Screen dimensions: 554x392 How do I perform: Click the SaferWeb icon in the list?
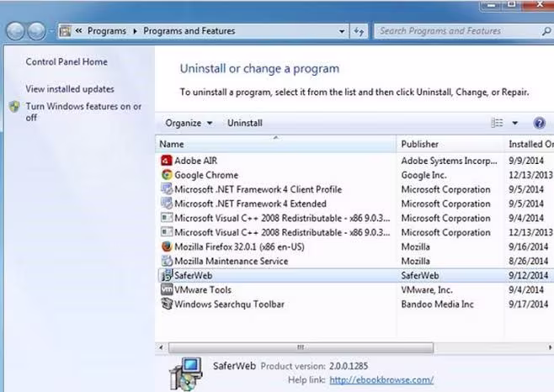pos(167,275)
